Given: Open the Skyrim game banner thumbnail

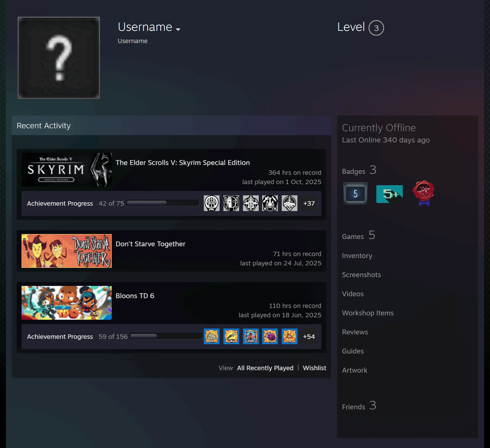Looking at the screenshot, I should click(x=67, y=170).
